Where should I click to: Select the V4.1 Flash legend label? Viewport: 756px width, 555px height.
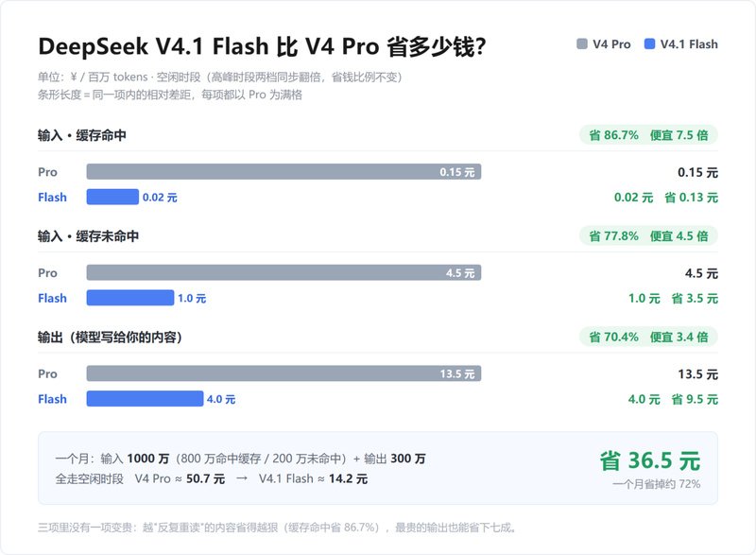point(689,44)
